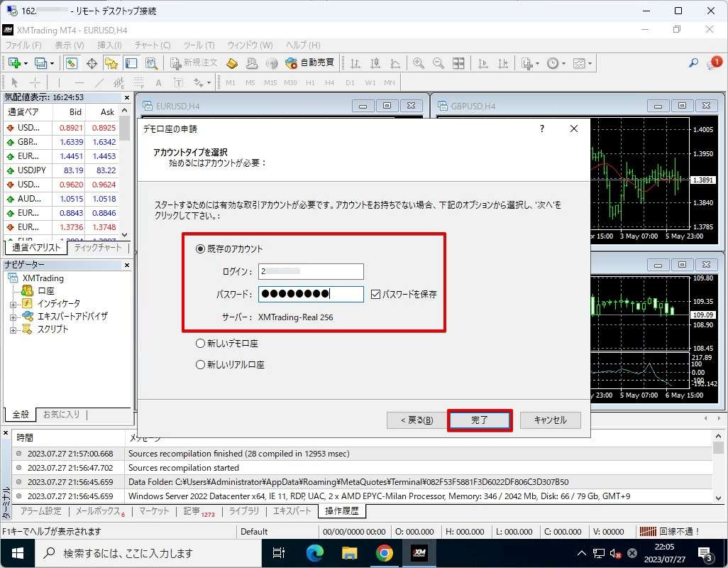Open the Profiles toolbar icon

coord(41,62)
